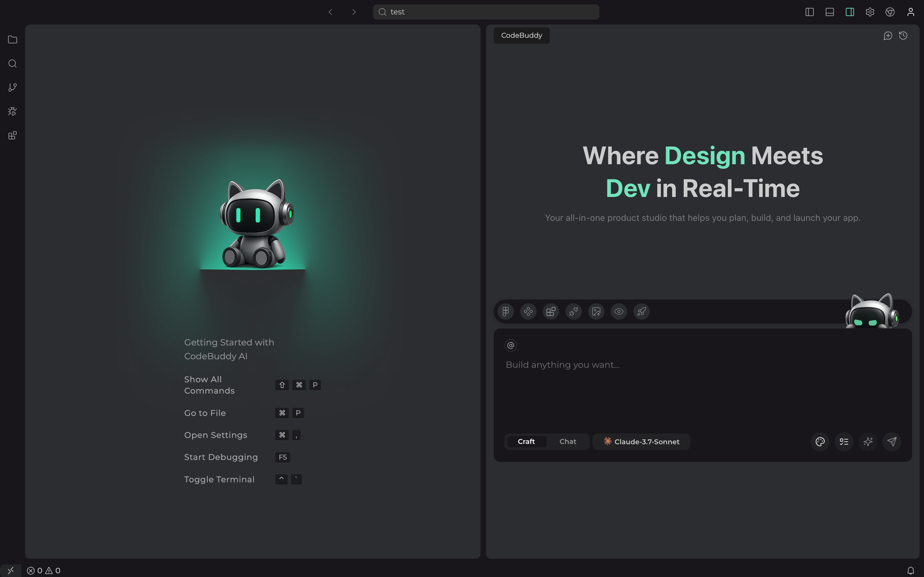Click the blocks icon in chat toolbar
This screenshot has height=577, width=924.
pos(551,312)
